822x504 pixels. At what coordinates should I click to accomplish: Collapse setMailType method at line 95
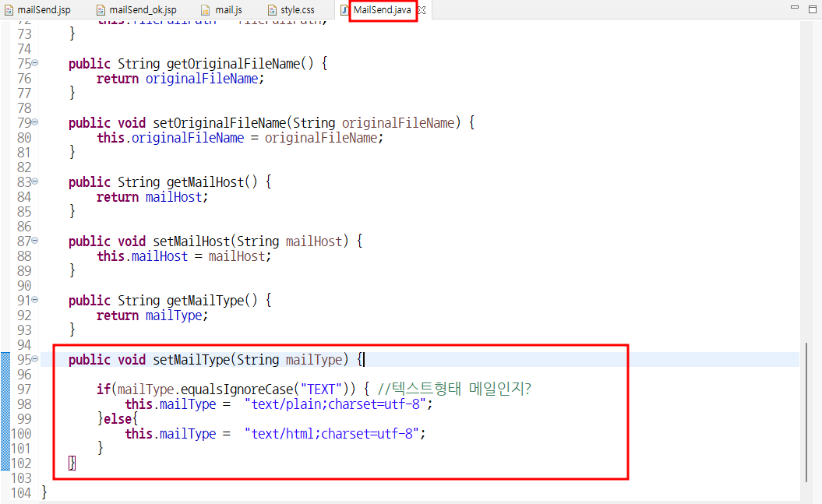[35, 359]
